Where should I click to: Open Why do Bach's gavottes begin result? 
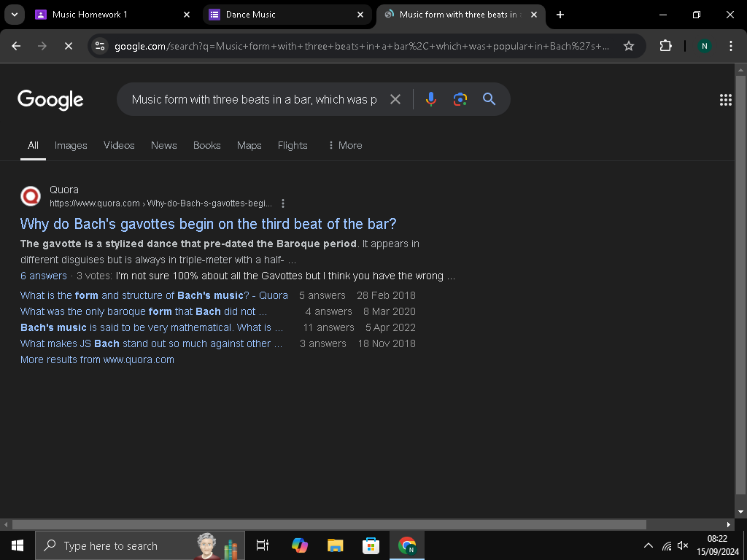208,224
